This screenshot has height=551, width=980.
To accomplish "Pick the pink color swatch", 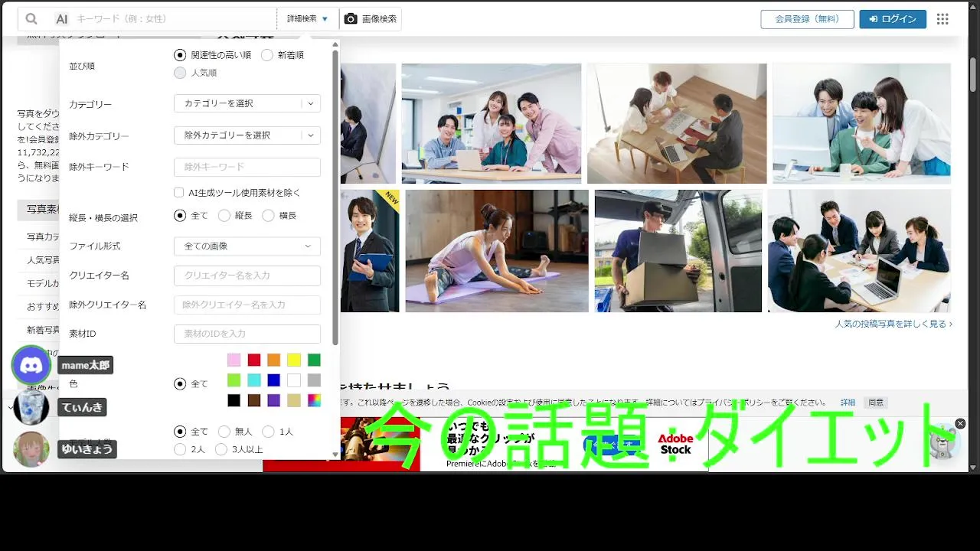I will (234, 360).
